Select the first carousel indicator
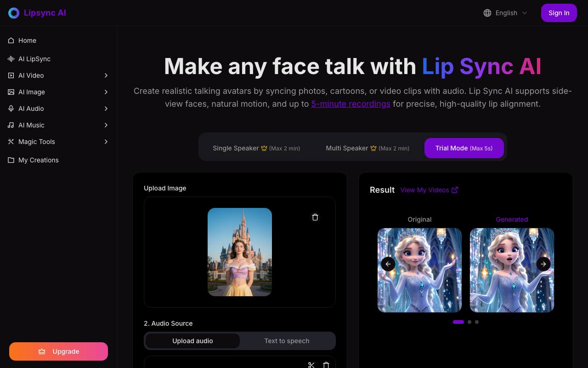 458,322
